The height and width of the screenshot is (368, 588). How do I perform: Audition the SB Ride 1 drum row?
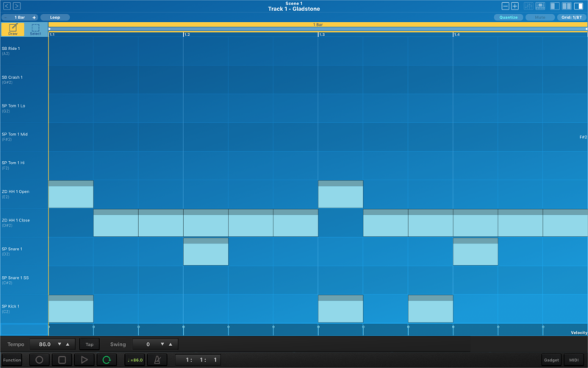click(24, 51)
